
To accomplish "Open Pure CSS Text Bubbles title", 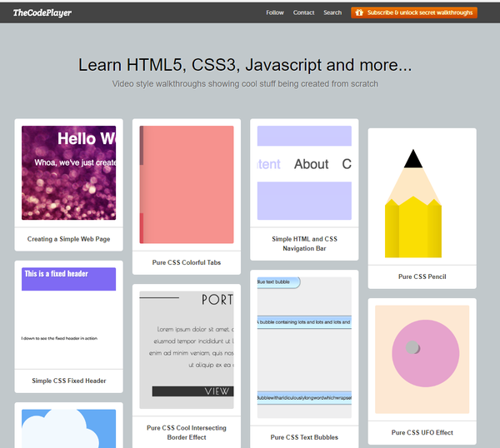I will tap(304, 437).
